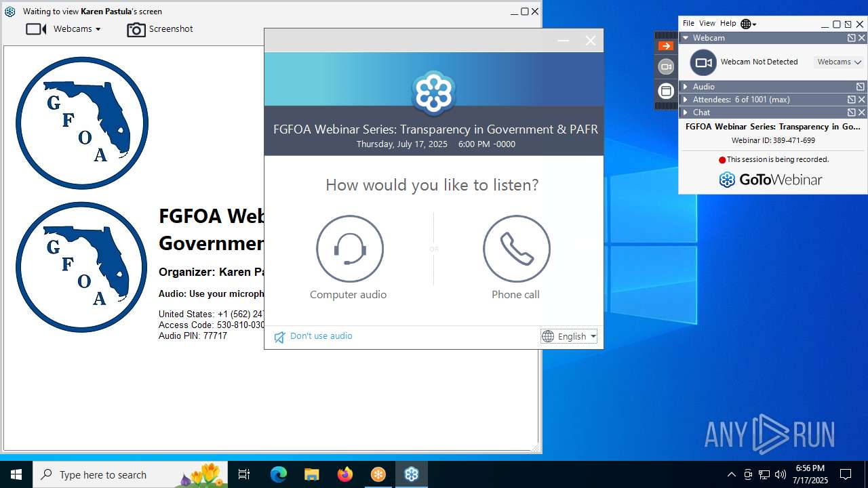The image size is (868, 488).
Task: Click the Don't use audio link
Action: (x=321, y=336)
